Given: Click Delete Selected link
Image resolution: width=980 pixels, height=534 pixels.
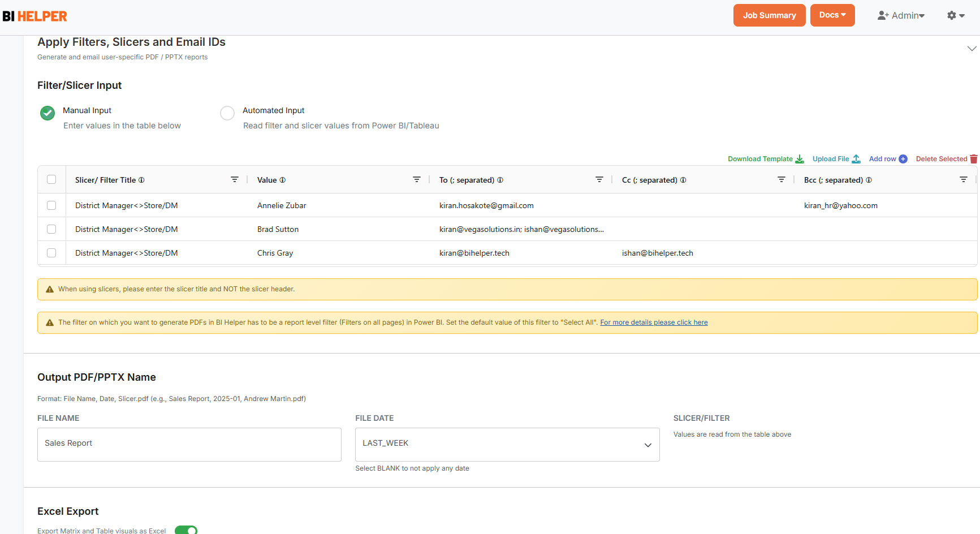Looking at the screenshot, I should click(942, 159).
